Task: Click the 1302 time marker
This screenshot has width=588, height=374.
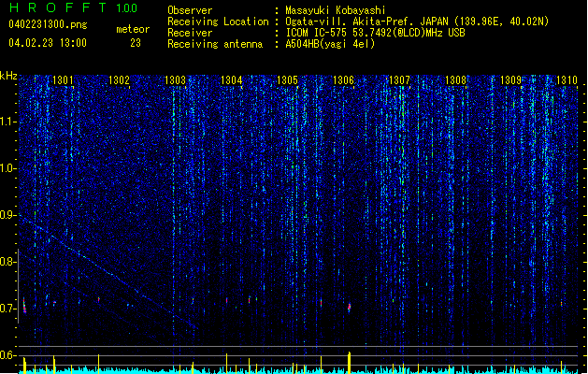Action: (119, 79)
